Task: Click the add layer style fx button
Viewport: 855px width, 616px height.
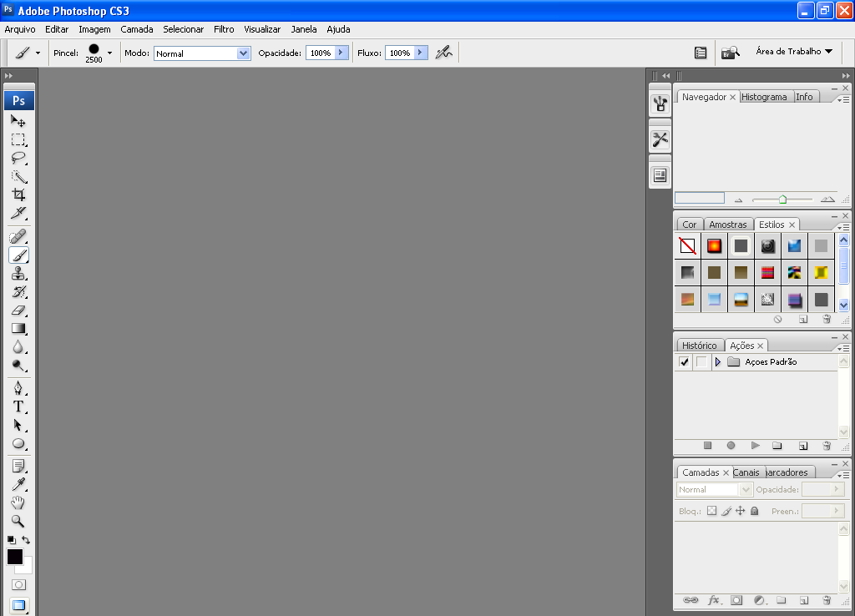Action: tap(714, 600)
